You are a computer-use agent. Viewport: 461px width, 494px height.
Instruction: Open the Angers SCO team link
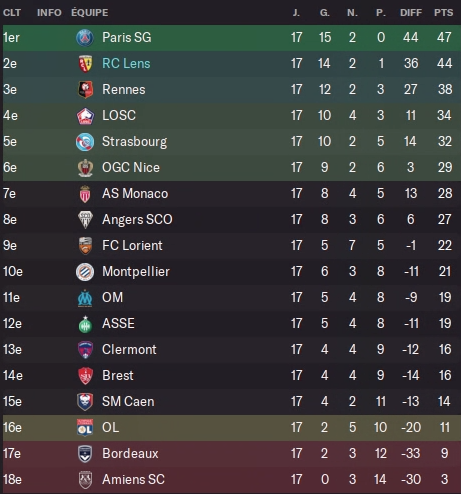[137, 220]
